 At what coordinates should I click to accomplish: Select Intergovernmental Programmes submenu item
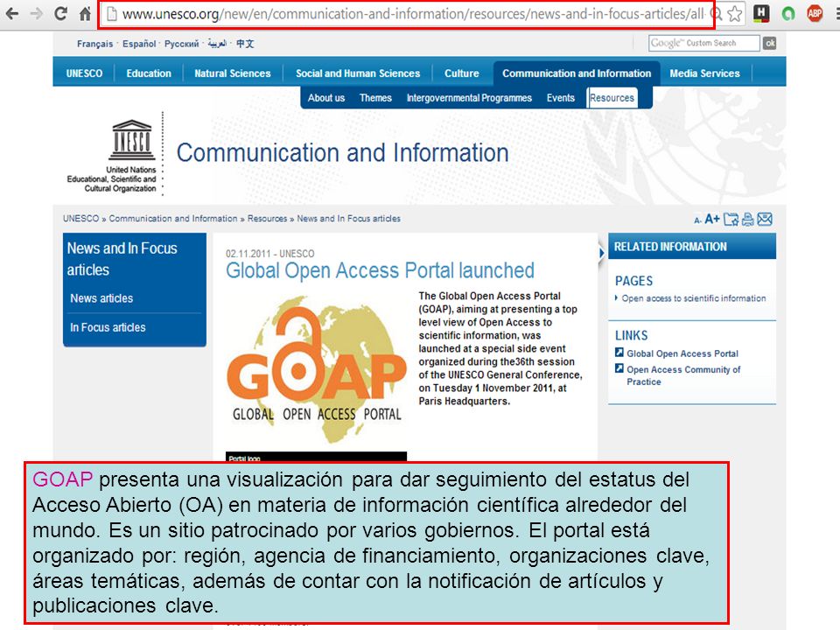tap(469, 98)
